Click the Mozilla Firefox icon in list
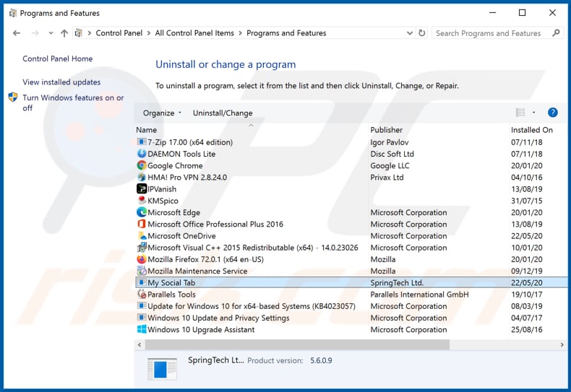The width and height of the screenshot is (571, 392). coord(141,259)
